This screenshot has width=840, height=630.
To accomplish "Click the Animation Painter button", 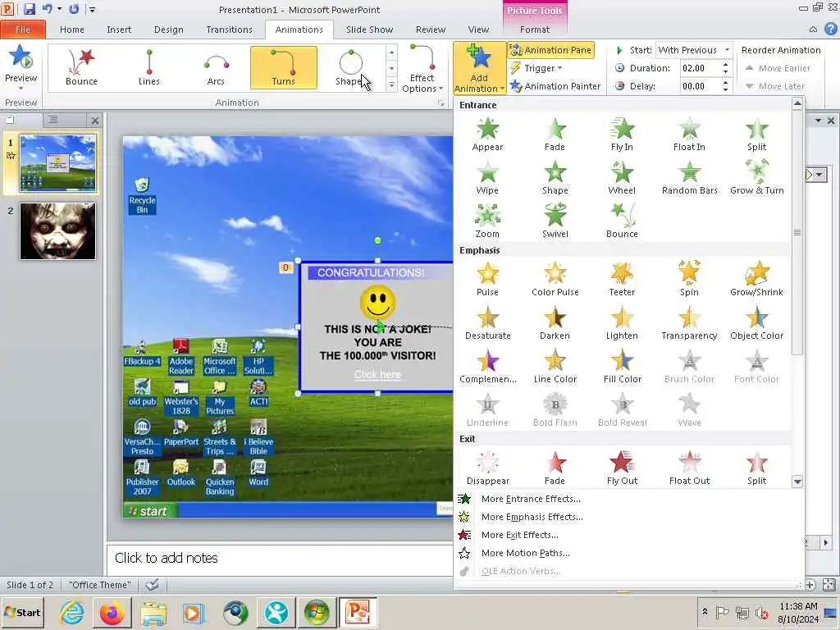I will [555, 85].
